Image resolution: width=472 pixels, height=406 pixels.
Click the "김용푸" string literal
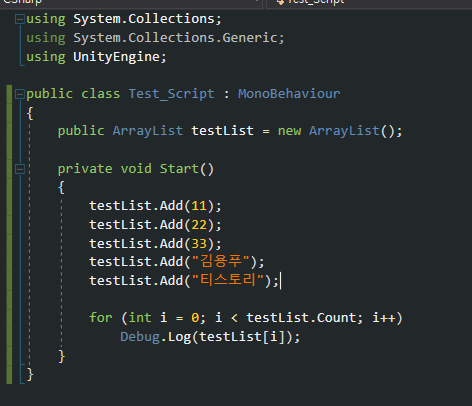tap(221, 262)
